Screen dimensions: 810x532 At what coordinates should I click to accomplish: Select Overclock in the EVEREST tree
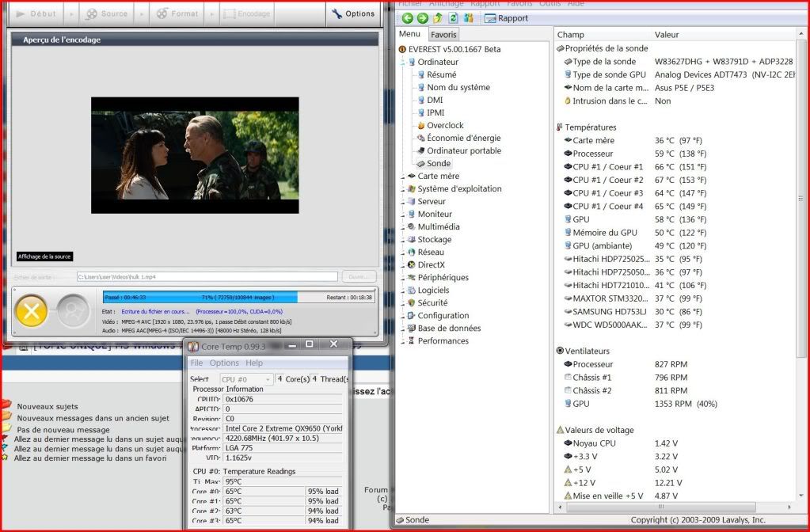(x=444, y=125)
